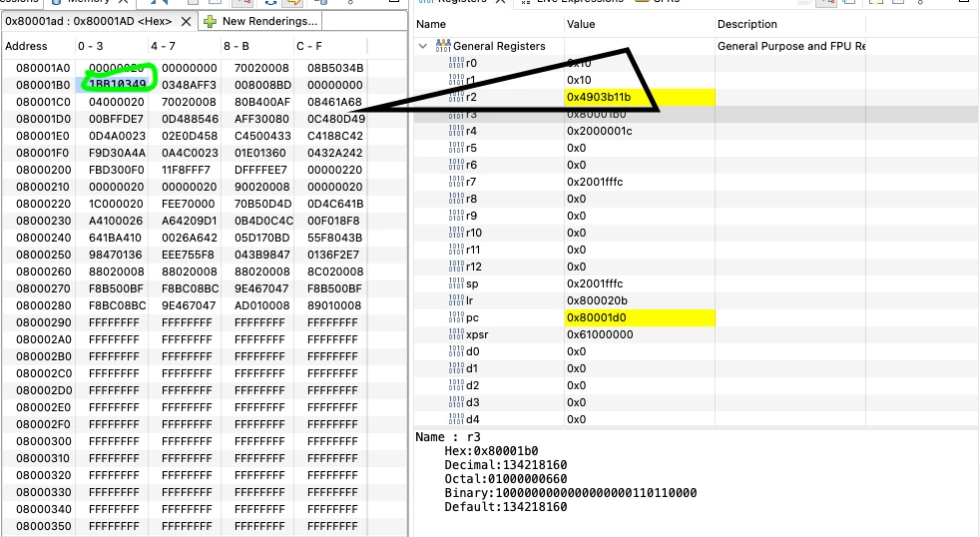Select memory cell 0348AFF3

tap(189, 85)
